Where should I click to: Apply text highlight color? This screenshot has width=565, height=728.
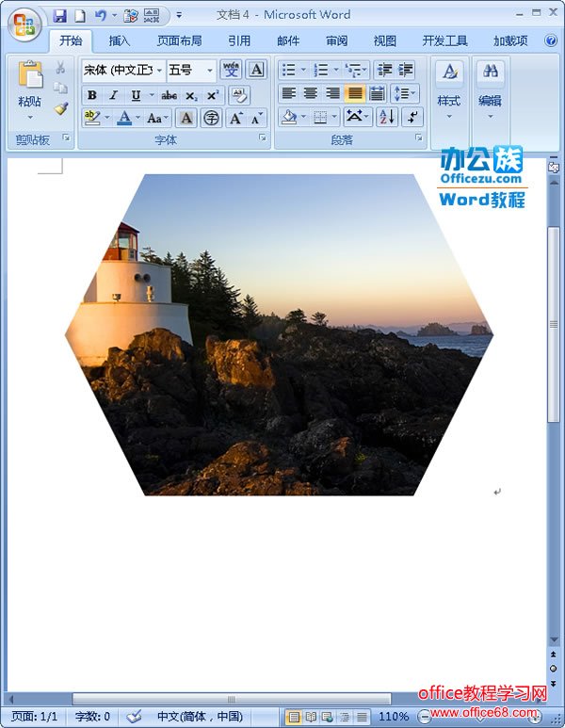[x=92, y=118]
